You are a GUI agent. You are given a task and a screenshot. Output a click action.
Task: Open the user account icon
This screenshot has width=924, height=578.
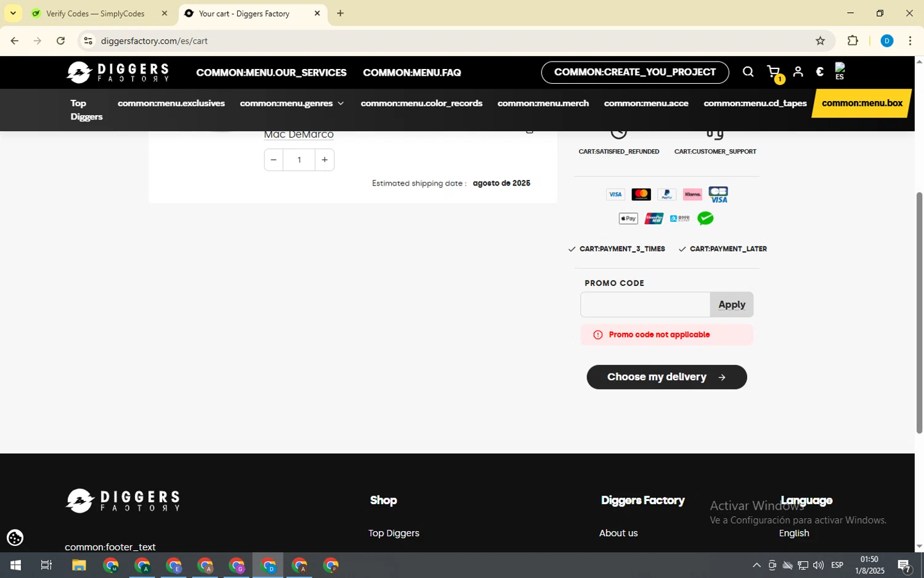(798, 72)
